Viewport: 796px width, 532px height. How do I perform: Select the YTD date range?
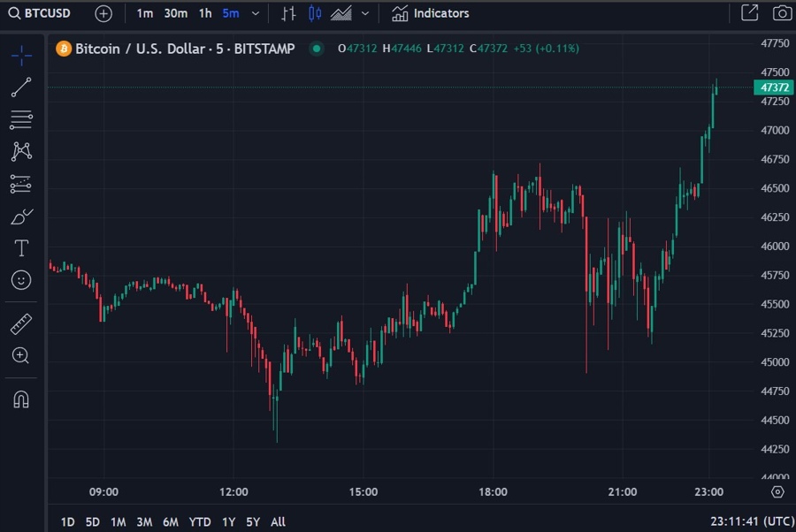200,521
